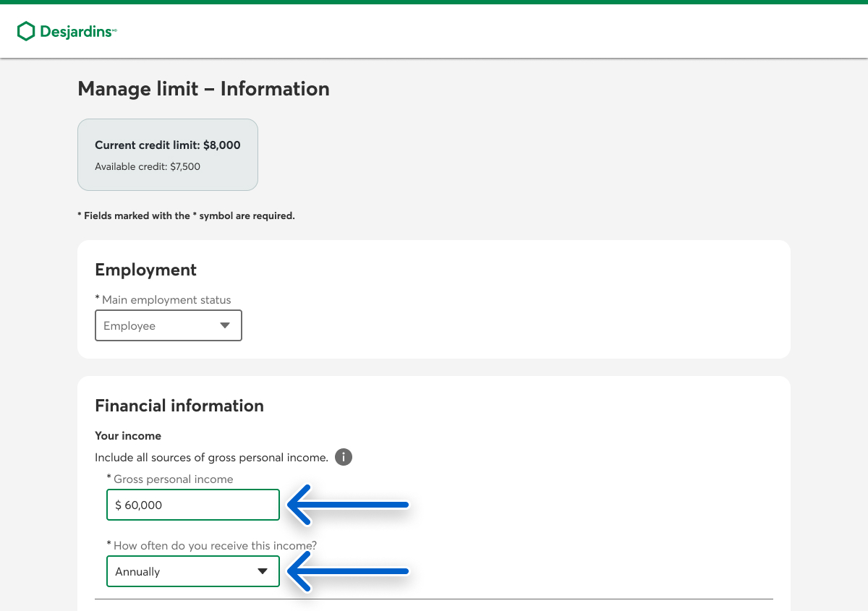Open the gross income info tooltip icon

pyautogui.click(x=344, y=457)
